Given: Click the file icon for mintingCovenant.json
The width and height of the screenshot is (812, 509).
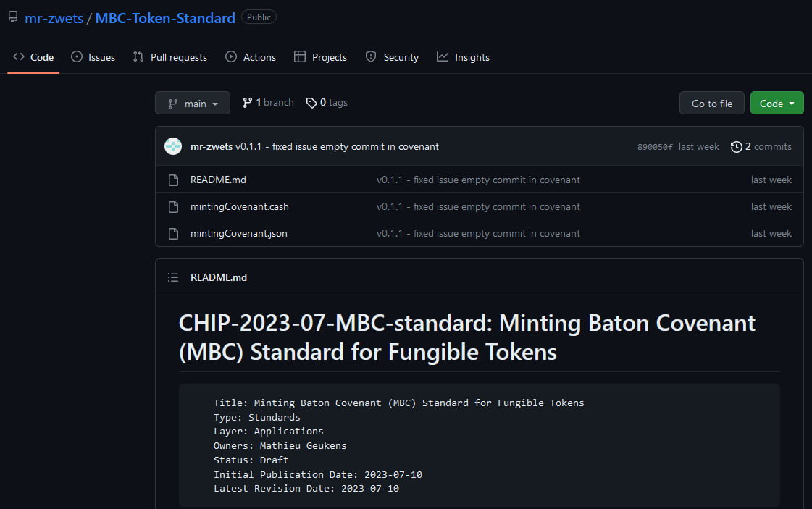Looking at the screenshot, I should coord(173,234).
